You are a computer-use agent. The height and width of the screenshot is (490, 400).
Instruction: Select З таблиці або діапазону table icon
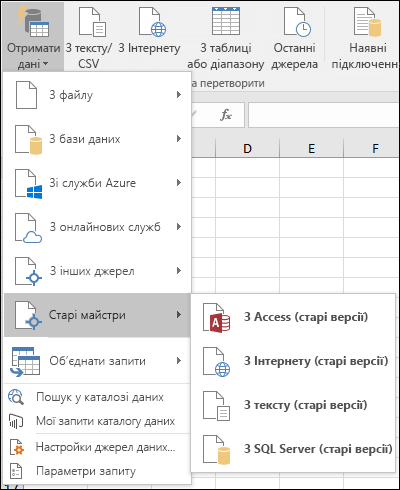226,21
